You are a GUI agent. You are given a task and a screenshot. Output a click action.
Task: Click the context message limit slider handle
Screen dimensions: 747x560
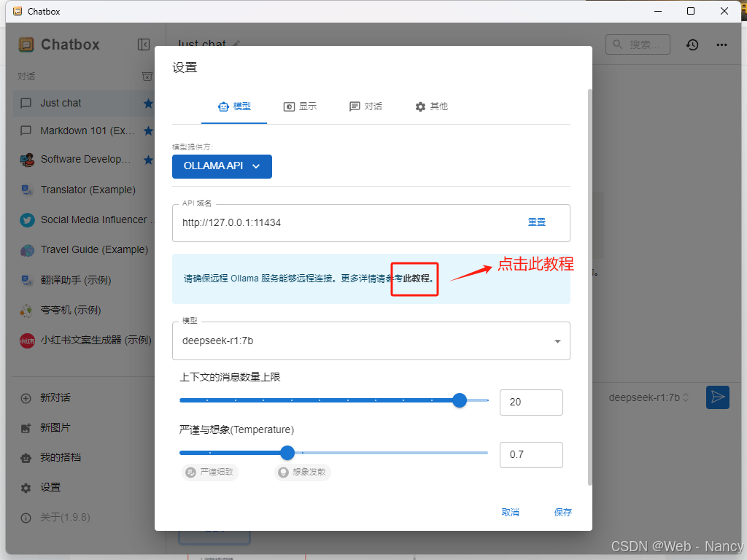tap(460, 400)
